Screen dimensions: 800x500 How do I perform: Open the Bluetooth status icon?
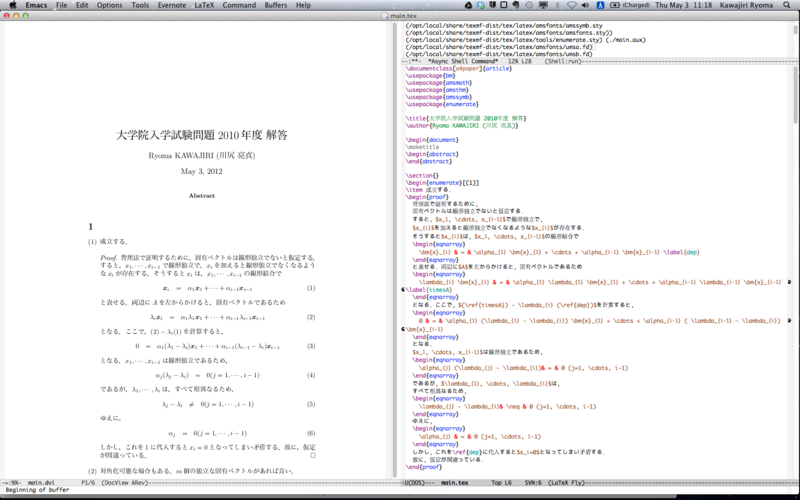557,5
